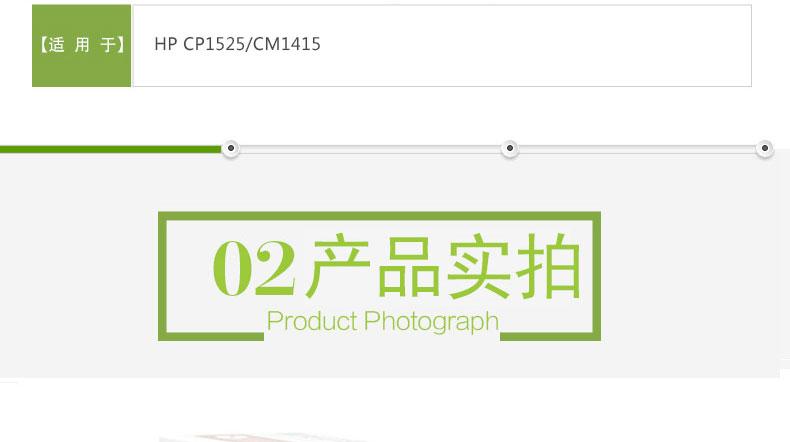Click empty area of compatible-models field
Viewport: 790px width, 442px height.
click(534, 46)
